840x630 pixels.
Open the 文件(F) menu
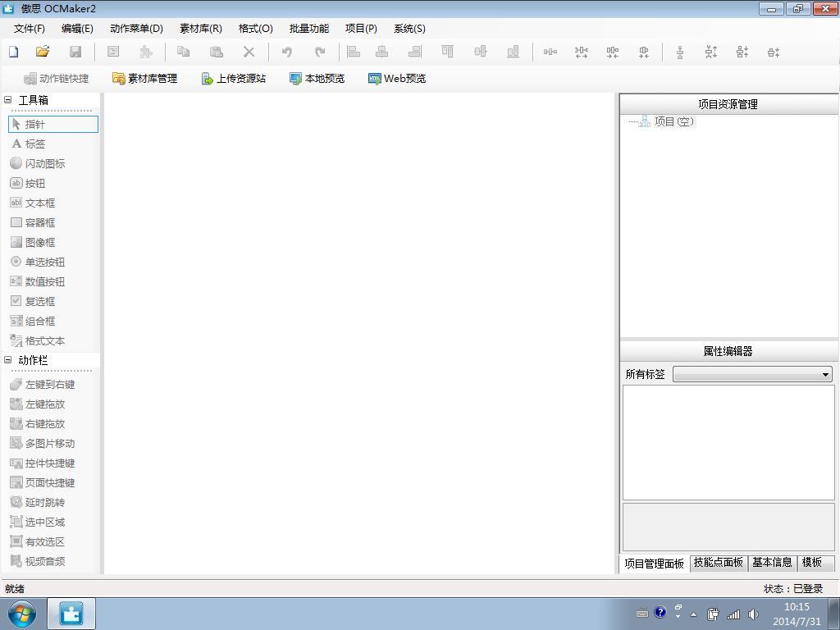[x=29, y=29]
